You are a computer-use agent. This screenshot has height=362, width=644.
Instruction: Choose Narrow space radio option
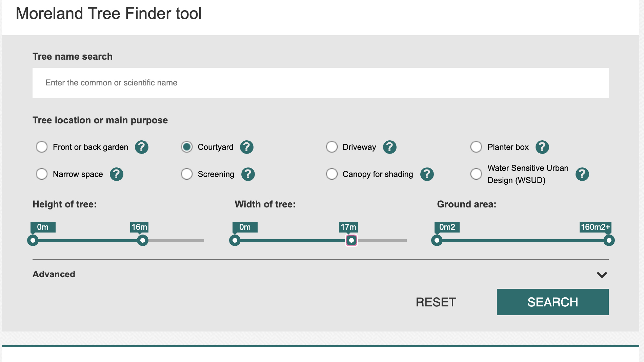click(42, 174)
